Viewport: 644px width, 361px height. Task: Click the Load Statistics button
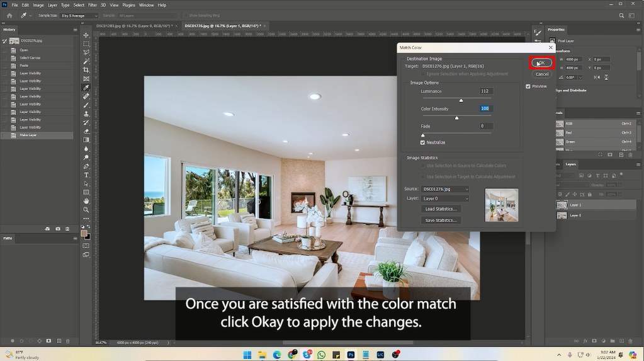[x=441, y=209]
